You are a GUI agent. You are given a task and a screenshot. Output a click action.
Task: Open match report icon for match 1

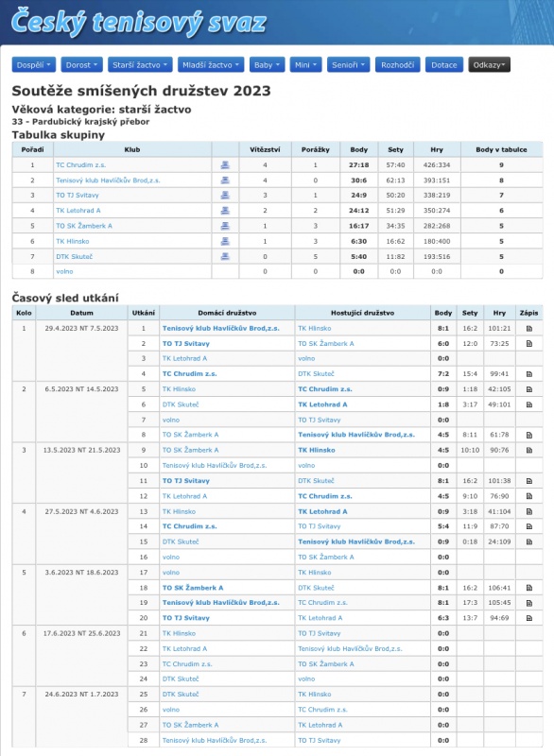click(x=528, y=328)
